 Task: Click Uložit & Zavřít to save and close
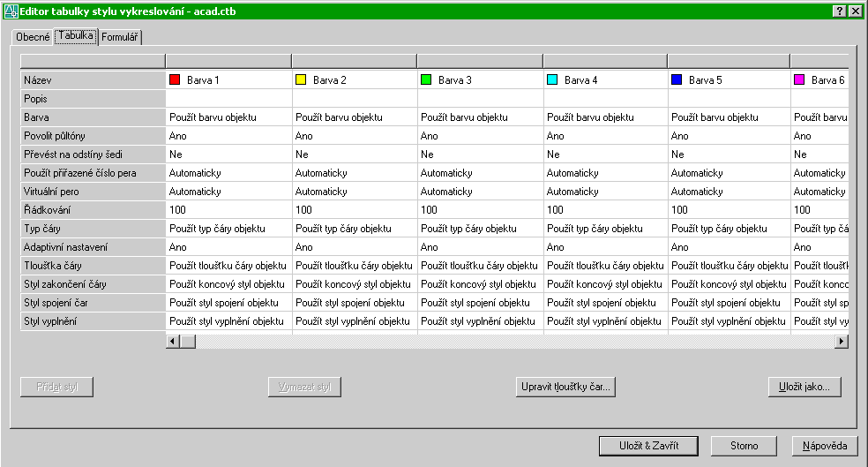(x=649, y=446)
